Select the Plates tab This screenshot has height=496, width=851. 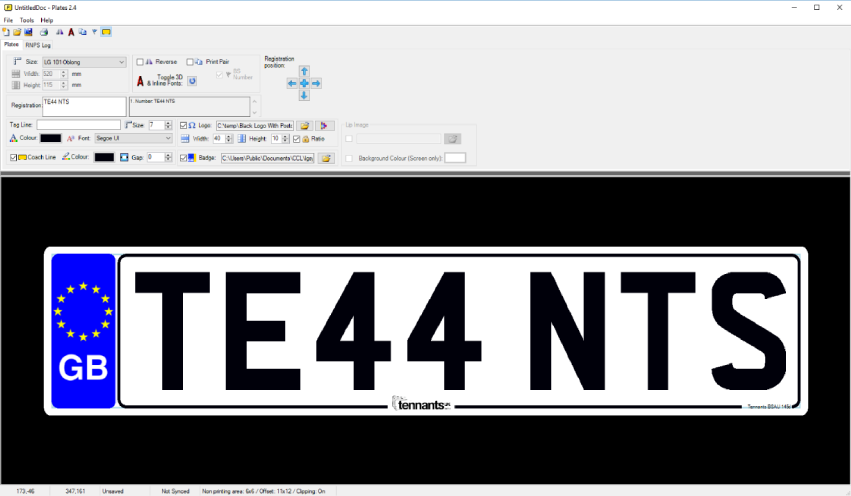tap(11, 44)
